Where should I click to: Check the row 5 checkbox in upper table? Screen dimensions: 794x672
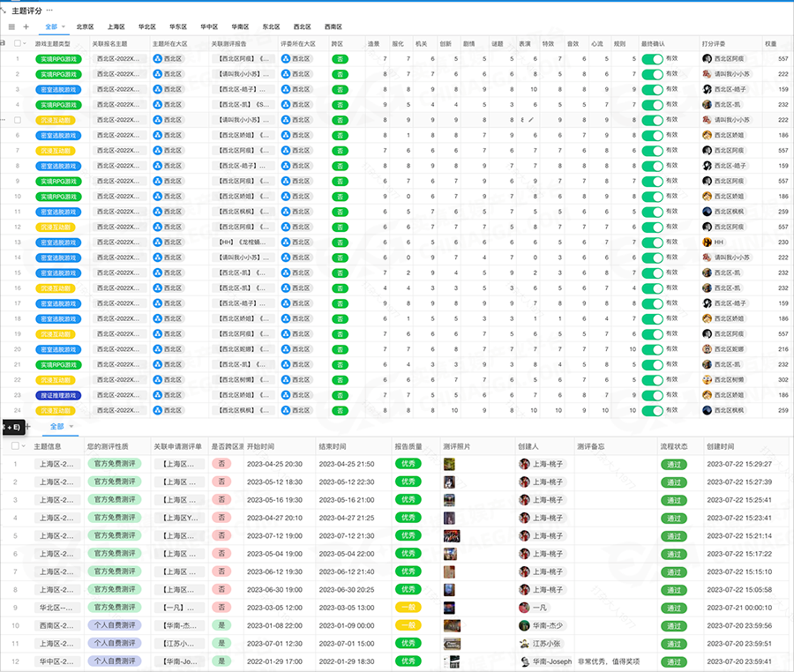click(18, 120)
